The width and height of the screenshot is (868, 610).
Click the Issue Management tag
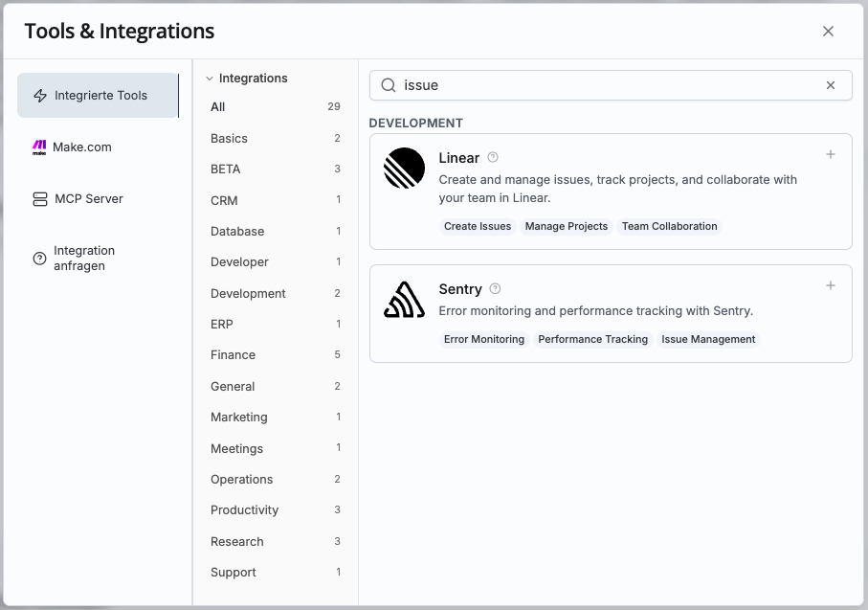tap(708, 340)
